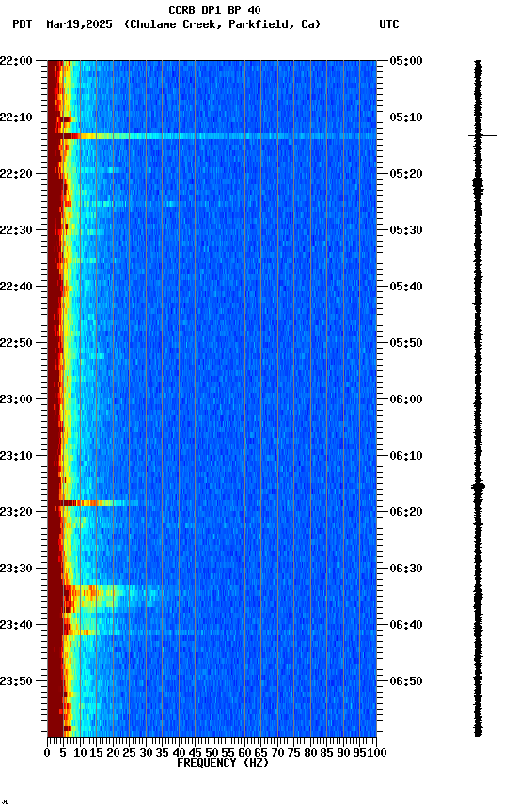Click the 06:00 UTC time label
519x812 pixels.
pyautogui.click(x=406, y=399)
